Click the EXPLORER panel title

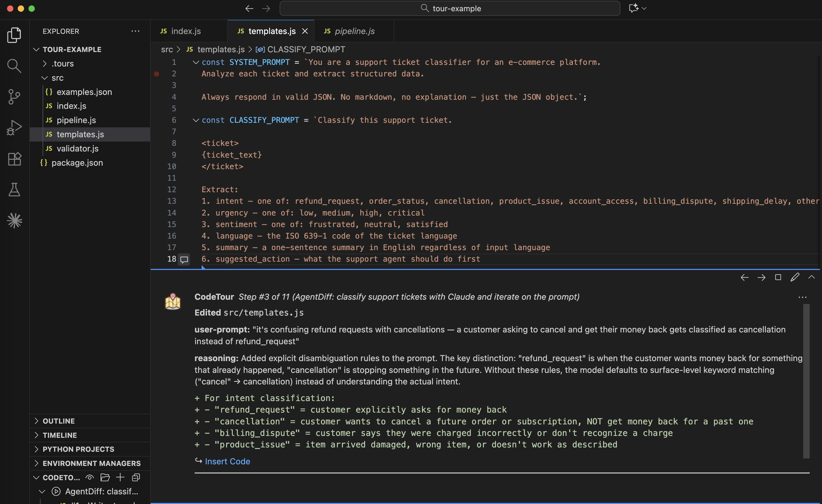coord(61,31)
